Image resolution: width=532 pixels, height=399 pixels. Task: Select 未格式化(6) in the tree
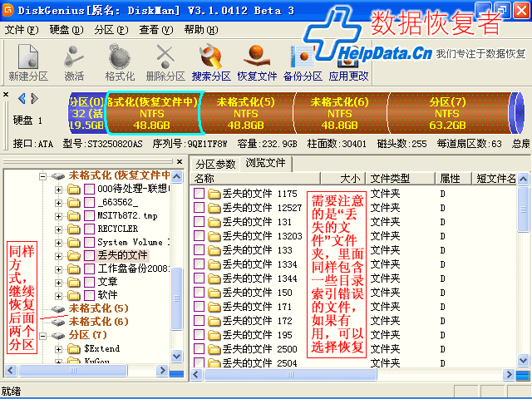tap(98, 322)
